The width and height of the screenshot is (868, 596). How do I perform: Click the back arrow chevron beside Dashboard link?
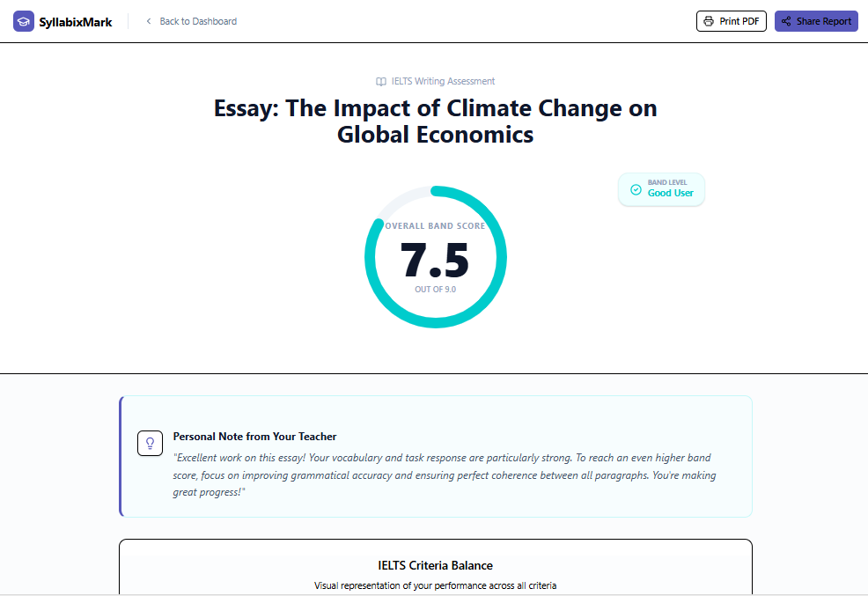pos(149,21)
